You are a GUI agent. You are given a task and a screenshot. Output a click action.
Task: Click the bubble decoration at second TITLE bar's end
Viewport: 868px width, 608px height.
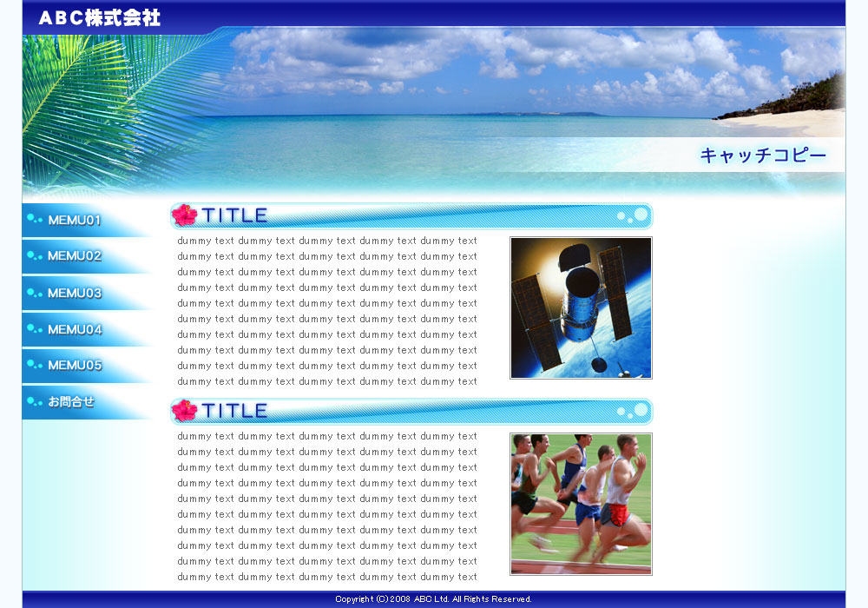point(633,410)
